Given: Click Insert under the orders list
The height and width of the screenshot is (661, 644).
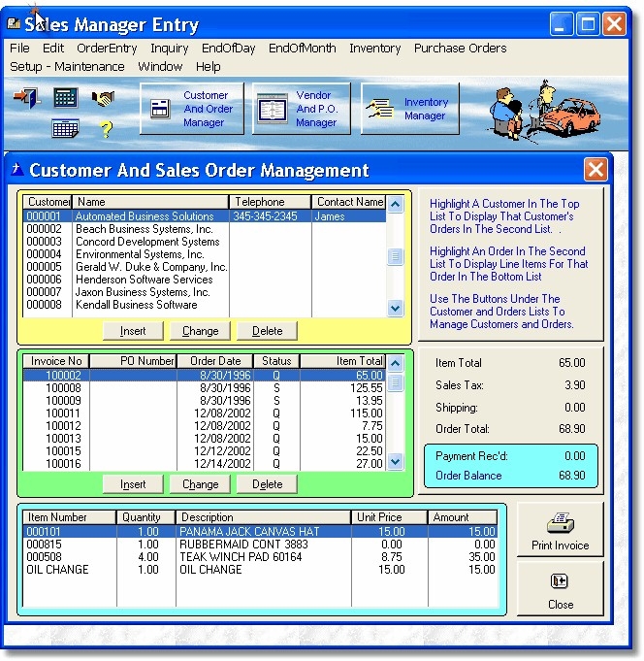Looking at the screenshot, I should [x=133, y=484].
